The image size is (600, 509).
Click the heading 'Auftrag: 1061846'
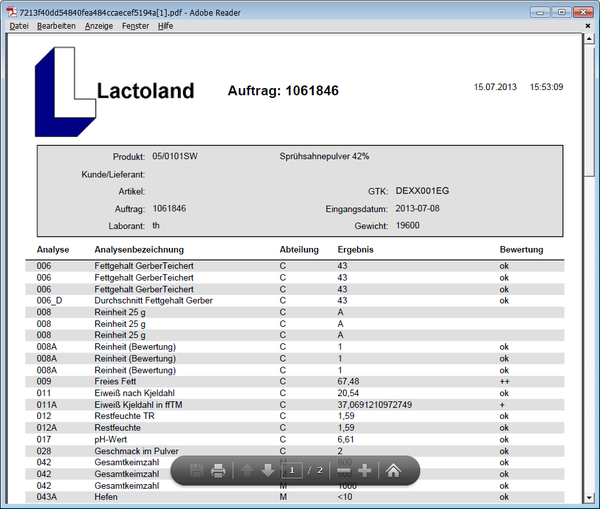pyautogui.click(x=283, y=91)
